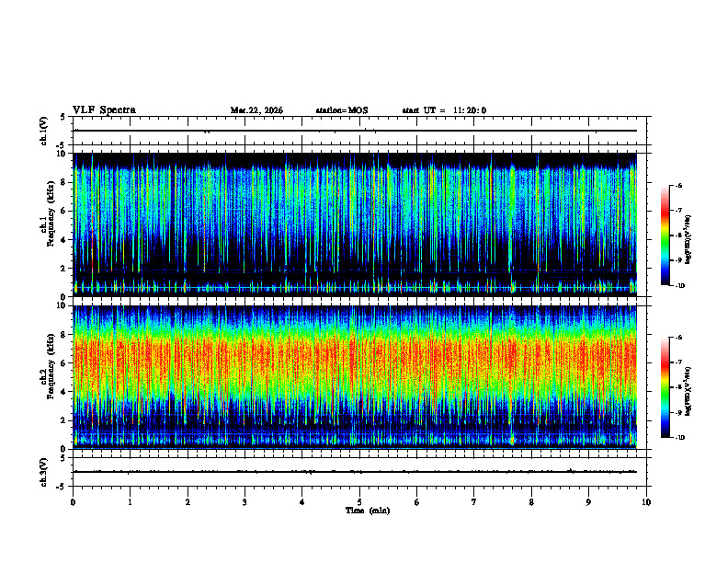Viewport: 728px width, 563px height.
Task: Click the "VLF Spectra" plot title
Action: (104, 110)
